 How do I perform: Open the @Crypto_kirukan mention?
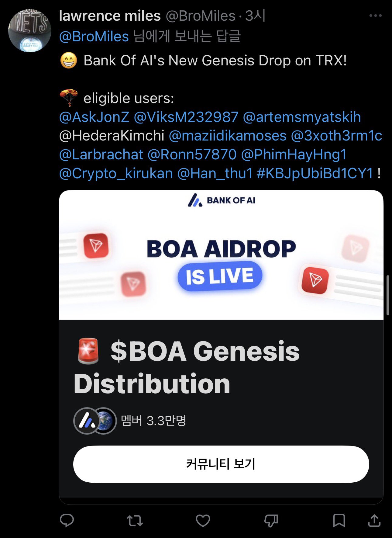point(116,174)
